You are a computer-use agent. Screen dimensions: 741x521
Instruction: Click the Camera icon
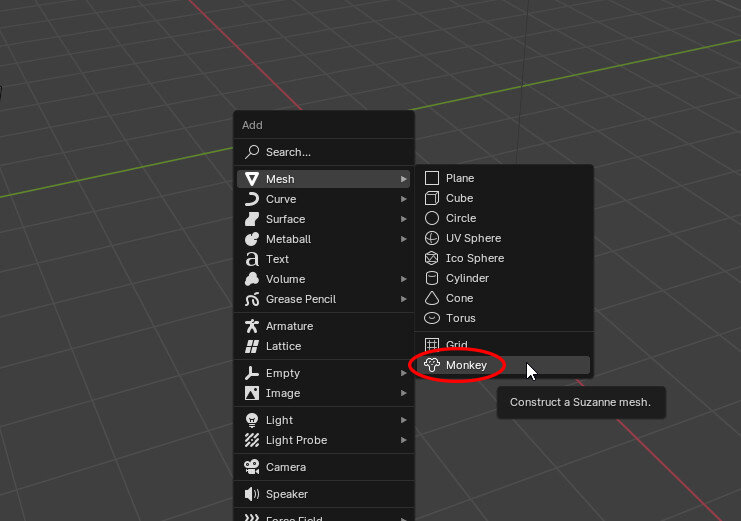point(252,467)
